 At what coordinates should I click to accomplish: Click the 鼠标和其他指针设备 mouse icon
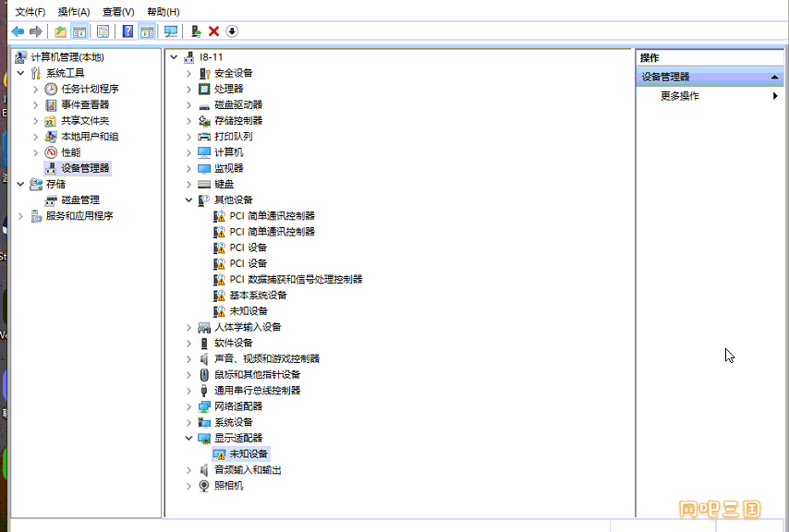(x=204, y=375)
